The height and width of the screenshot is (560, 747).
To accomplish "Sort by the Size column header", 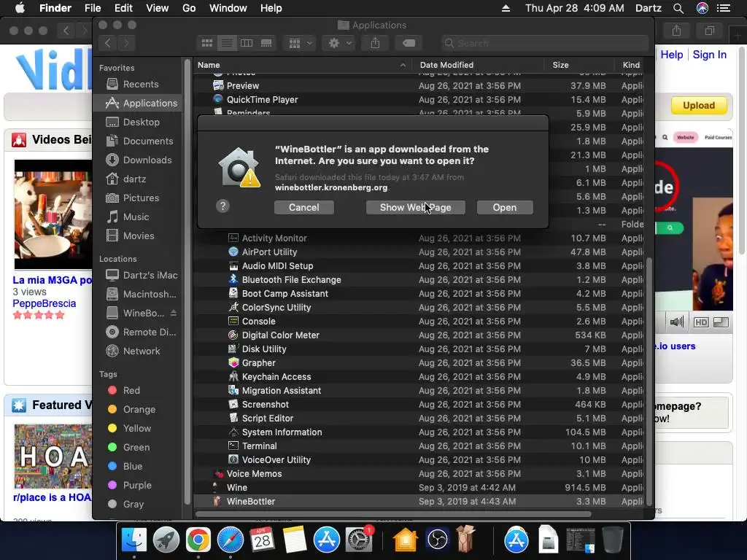I will pyautogui.click(x=578, y=65).
